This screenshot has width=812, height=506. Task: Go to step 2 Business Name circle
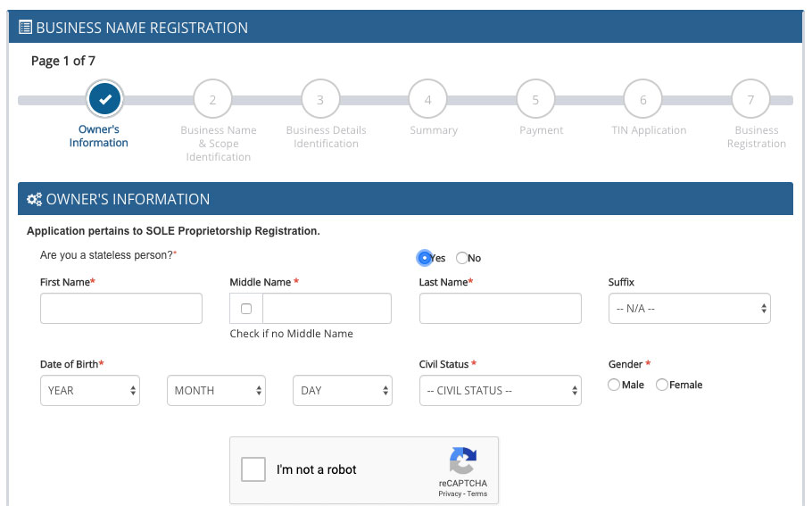click(212, 99)
